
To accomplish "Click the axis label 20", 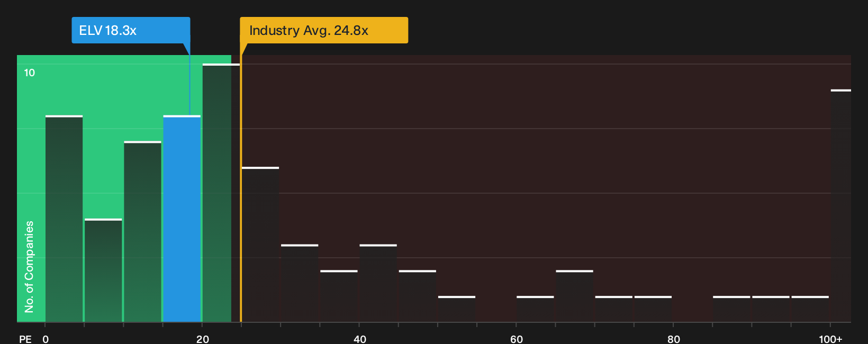I will click(203, 339).
